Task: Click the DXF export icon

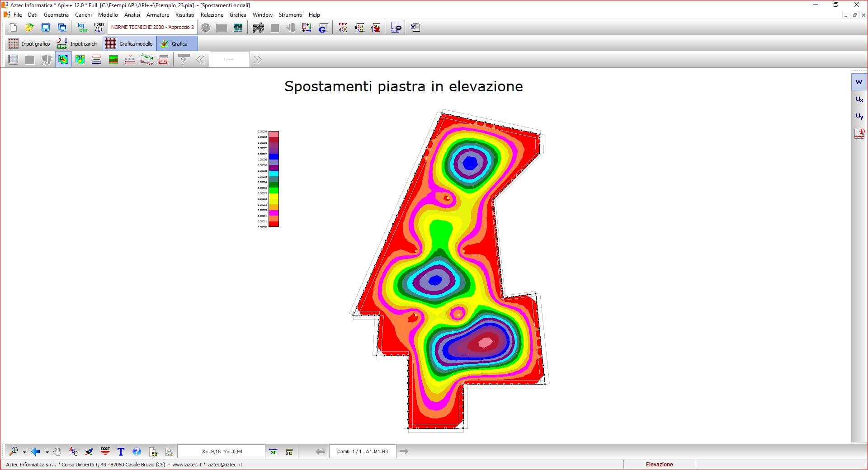Action: 105,451
